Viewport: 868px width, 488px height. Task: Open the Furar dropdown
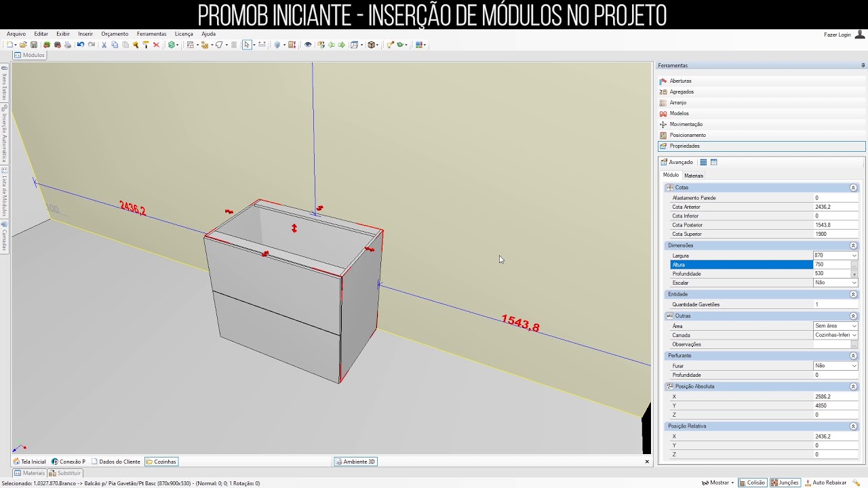tap(854, 366)
